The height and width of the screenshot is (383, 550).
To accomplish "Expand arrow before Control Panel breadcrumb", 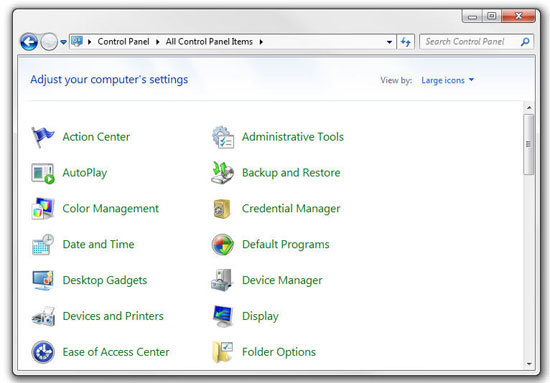I will 90,42.
